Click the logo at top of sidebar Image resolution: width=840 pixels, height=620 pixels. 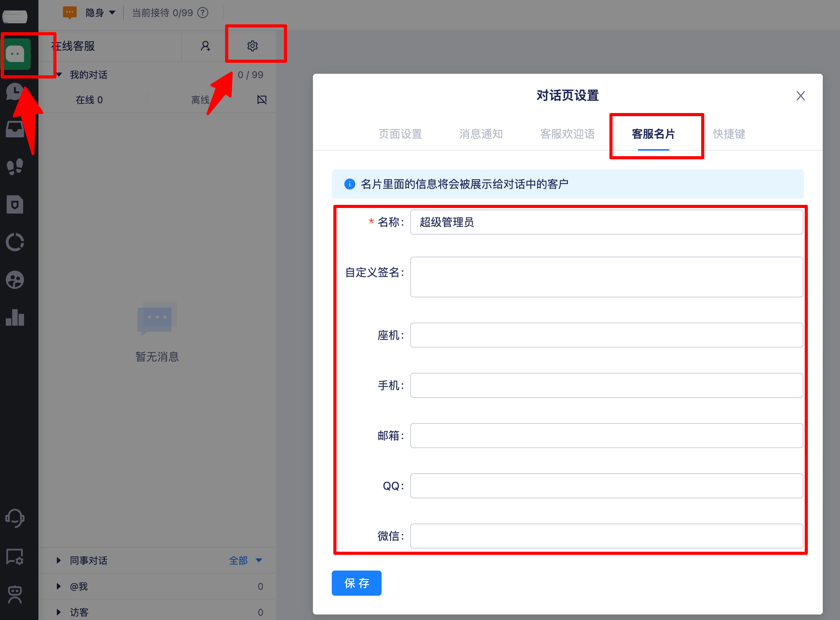tap(15, 16)
